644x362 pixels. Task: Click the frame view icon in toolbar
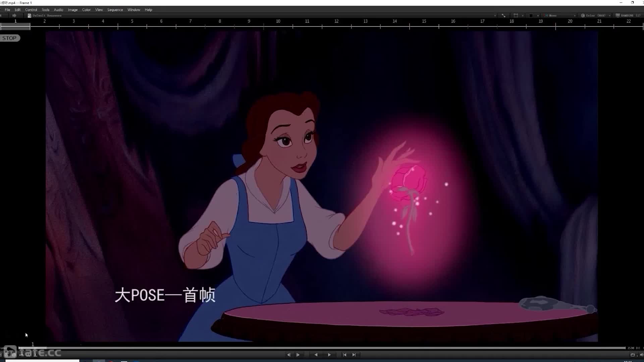coord(516,15)
